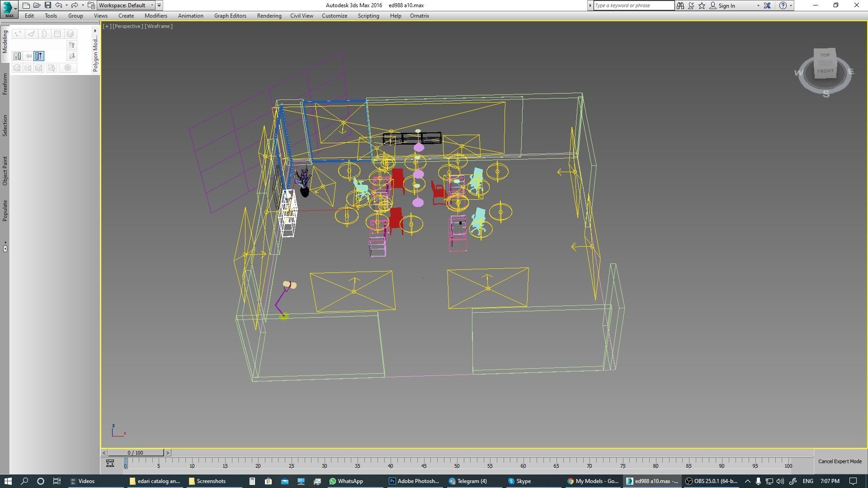Viewport: 868px width, 488px height.
Task: Click the S compass letter on ViewCube ring
Action: (x=826, y=94)
